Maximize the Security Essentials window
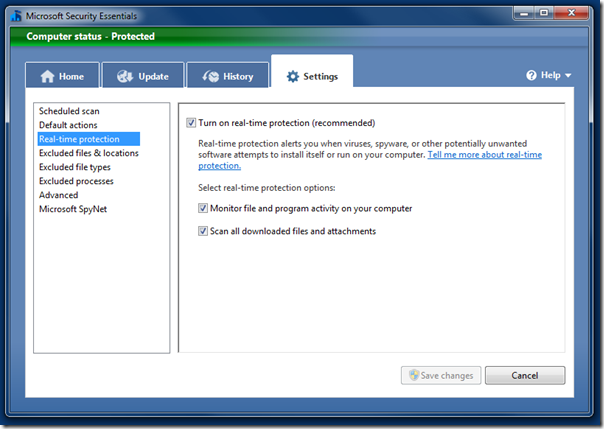Viewport: 604px width, 429px height. [544, 13]
